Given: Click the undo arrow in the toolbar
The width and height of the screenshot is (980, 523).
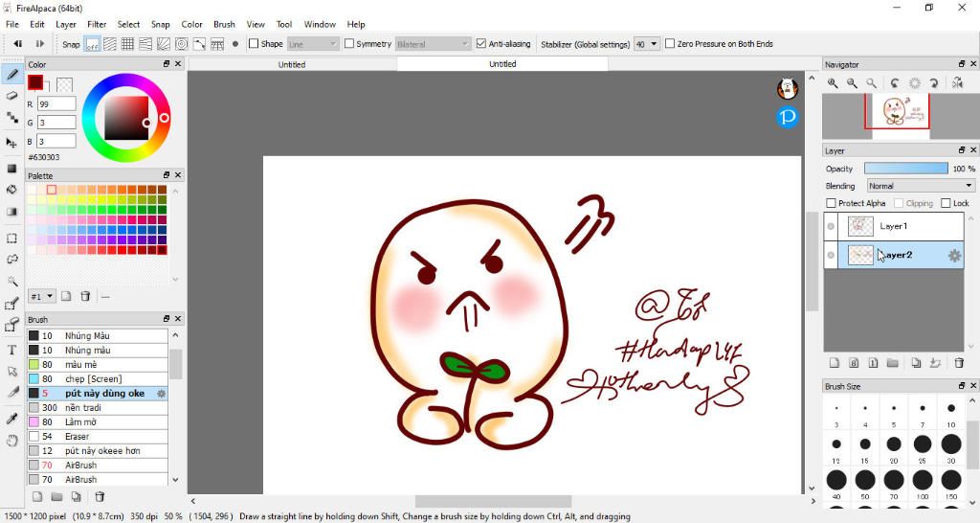Looking at the screenshot, I should (17, 44).
